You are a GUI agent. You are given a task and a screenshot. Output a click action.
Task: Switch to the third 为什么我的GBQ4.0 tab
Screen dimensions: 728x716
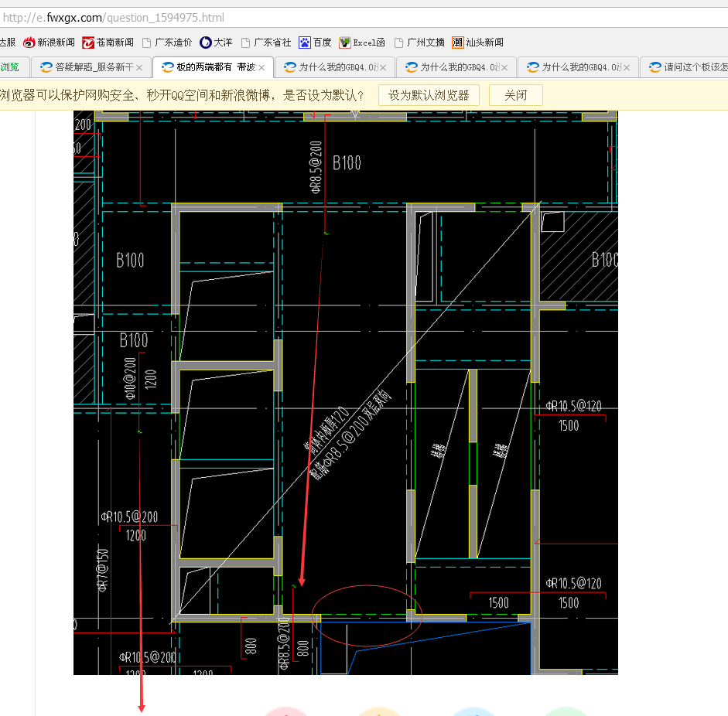coord(578,67)
